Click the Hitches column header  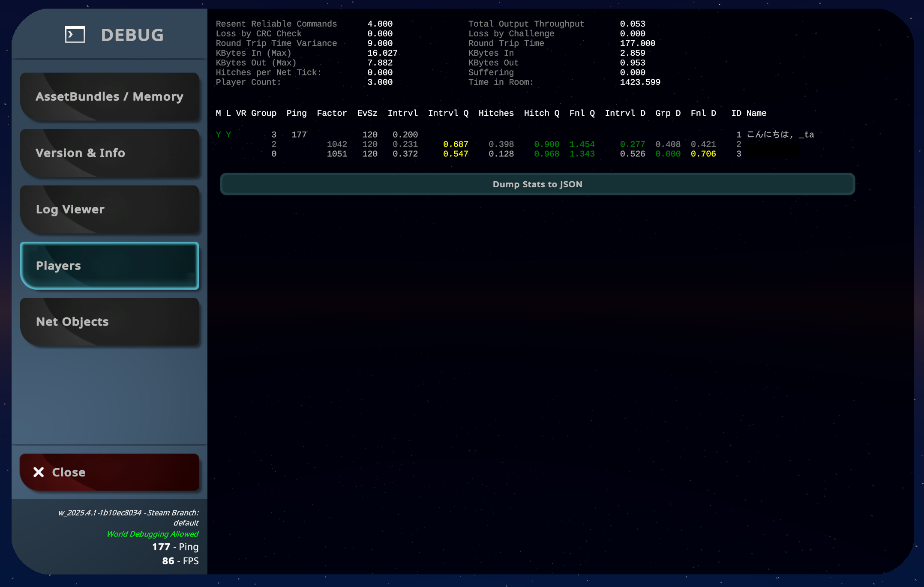pos(496,113)
